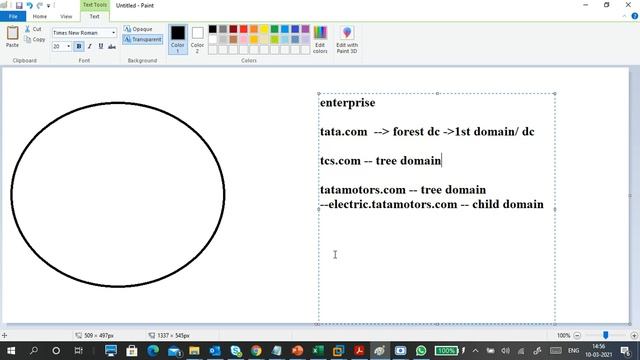Open the notification action center
Image resolution: width=640 pixels, height=360 pixels.
pos(625,351)
